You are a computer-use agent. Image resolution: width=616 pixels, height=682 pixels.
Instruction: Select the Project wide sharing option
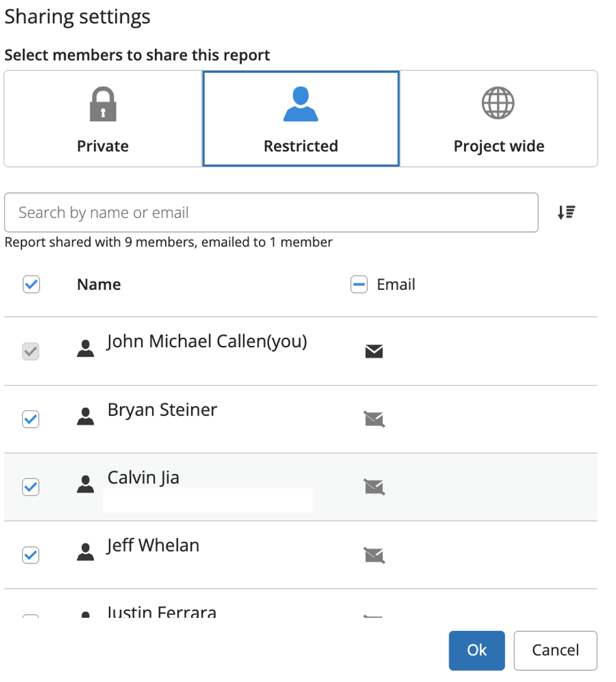tap(498, 118)
